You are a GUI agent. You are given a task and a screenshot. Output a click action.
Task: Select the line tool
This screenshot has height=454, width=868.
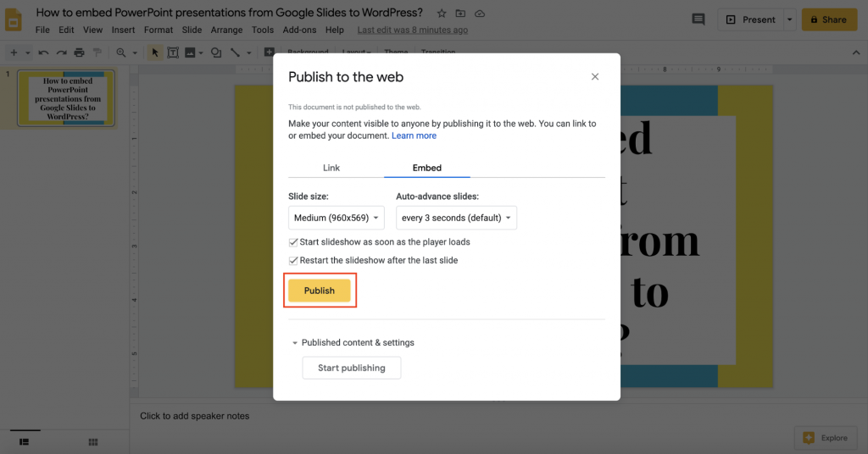click(x=236, y=53)
